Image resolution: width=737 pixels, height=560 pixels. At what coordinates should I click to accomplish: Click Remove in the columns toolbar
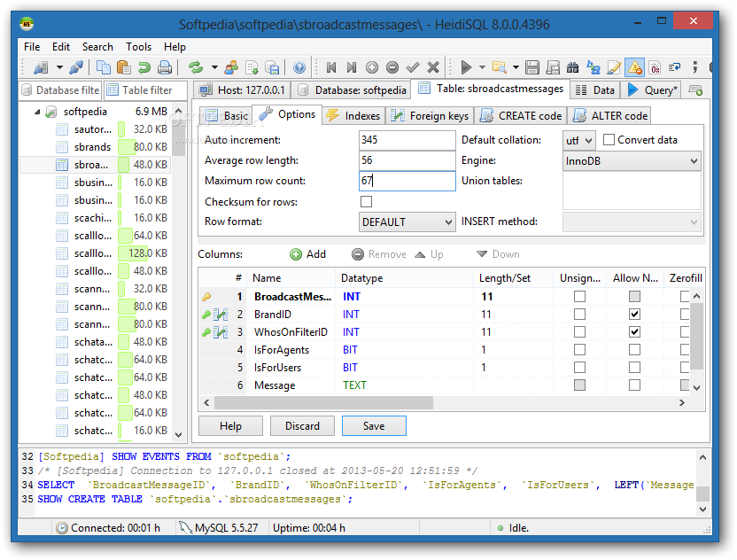click(379, 254)
